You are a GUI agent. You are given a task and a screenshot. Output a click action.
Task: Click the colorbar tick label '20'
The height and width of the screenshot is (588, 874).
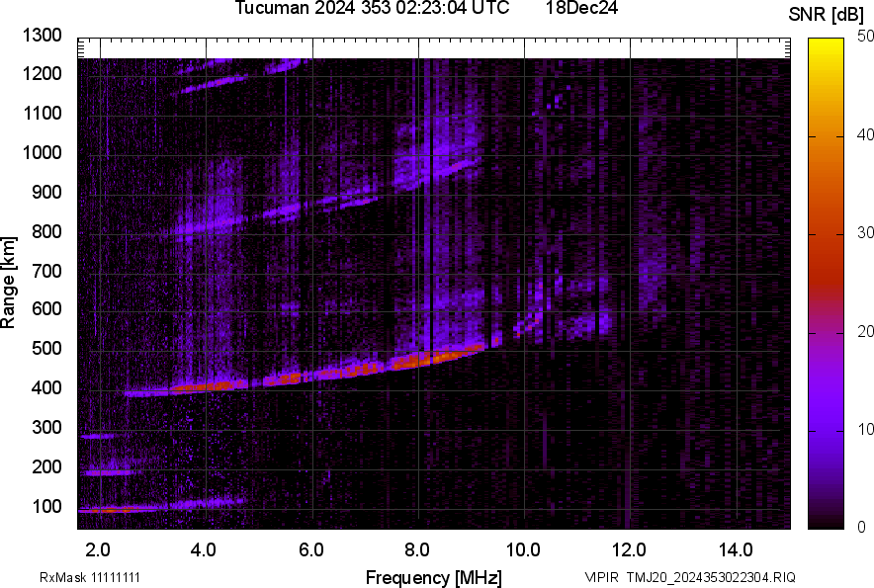[x=865, y=331]
